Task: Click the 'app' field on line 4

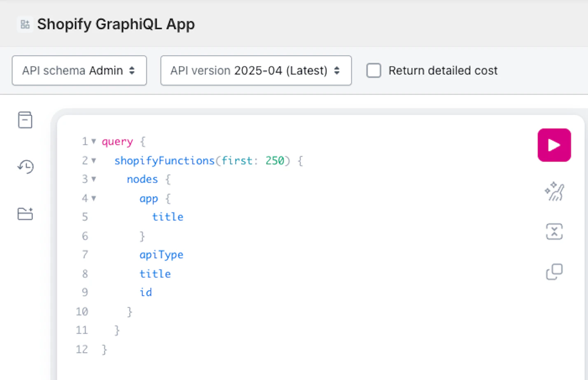Action: pos(149,199)
